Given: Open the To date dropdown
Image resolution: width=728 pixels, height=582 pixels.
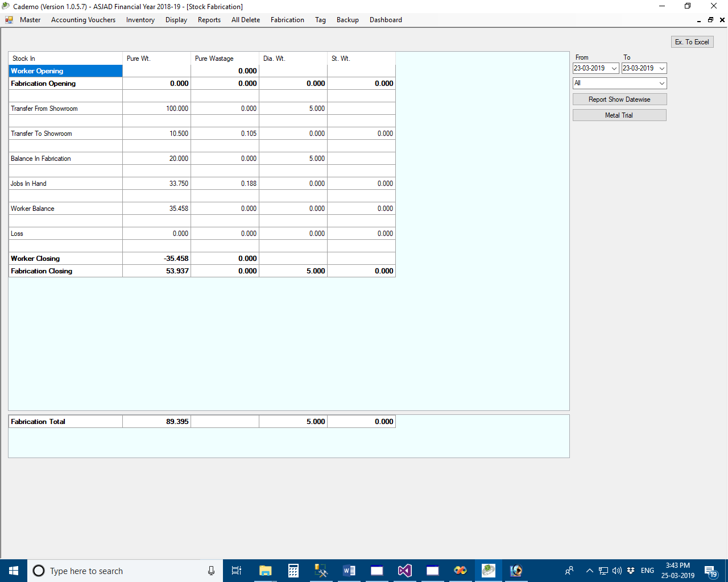Looking at the screenshot, I should (661, 68).
